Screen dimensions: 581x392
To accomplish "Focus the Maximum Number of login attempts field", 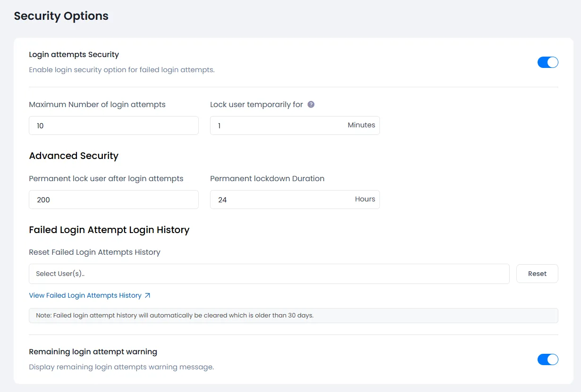I will pyautogui.click(x=113, y=125).
